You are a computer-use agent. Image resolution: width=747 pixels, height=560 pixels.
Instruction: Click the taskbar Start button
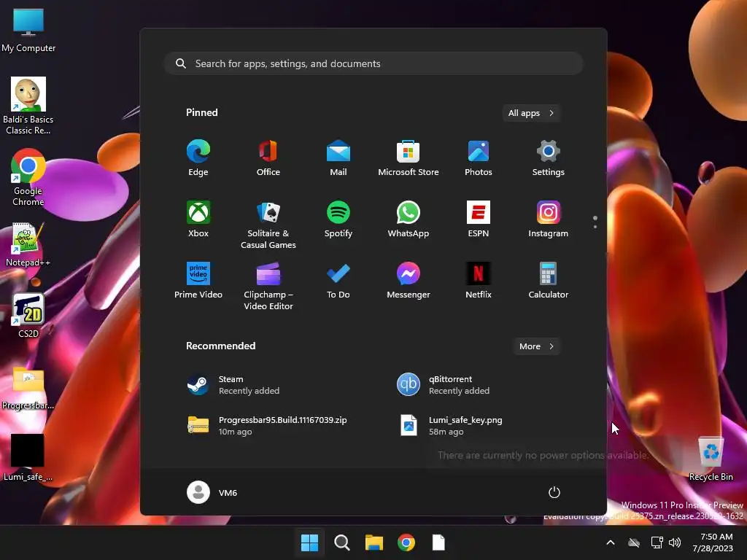coord(309,542)
